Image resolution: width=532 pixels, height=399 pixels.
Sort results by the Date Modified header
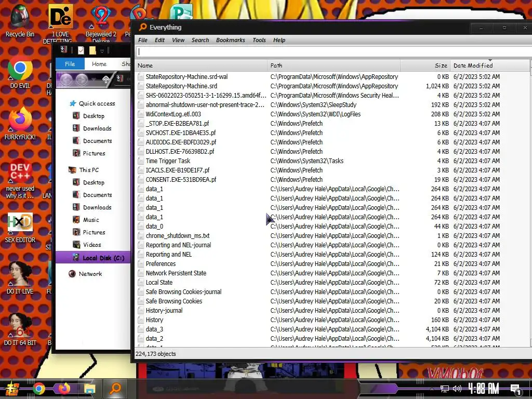(x=490, y=65)
